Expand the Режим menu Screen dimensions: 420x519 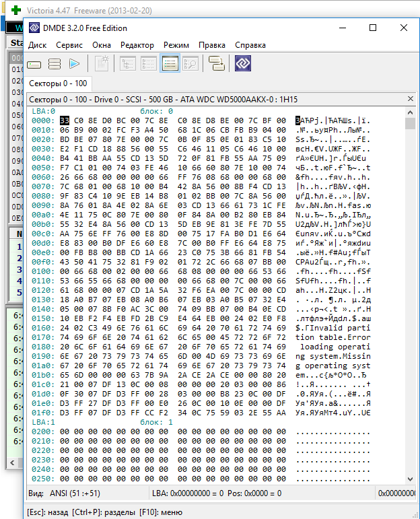tap(176, 45)
